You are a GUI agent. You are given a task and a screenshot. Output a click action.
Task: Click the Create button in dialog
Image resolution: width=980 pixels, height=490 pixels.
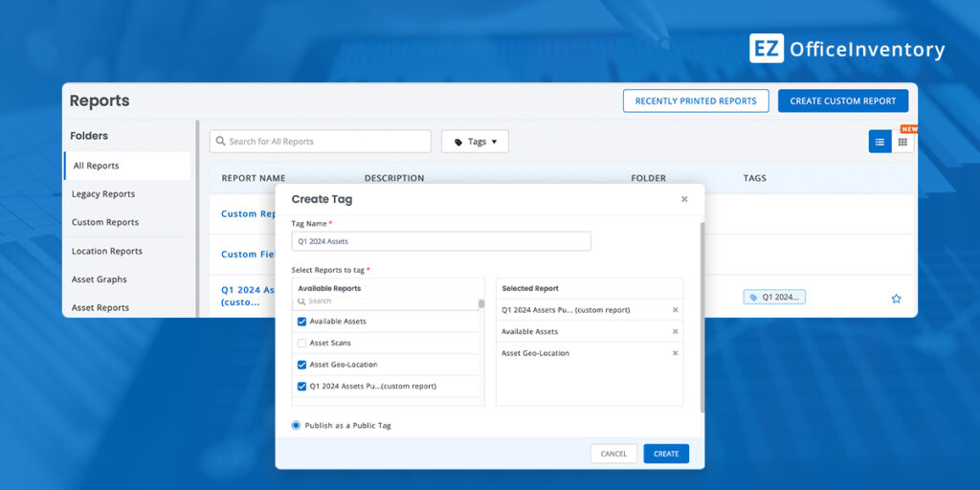point(666,454)
